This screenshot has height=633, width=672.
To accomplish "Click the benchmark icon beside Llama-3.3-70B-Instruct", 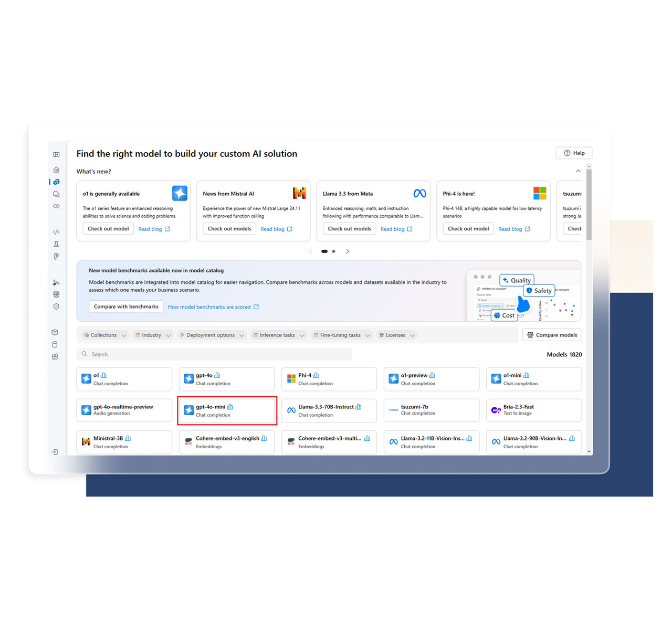I will [x=359, y=407].
